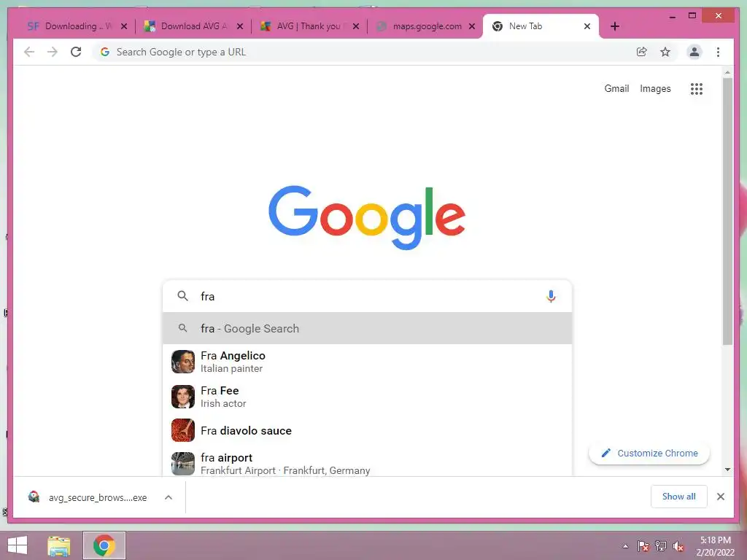Pick the Fra diavolo sauce suggestion

pos(368,430)
